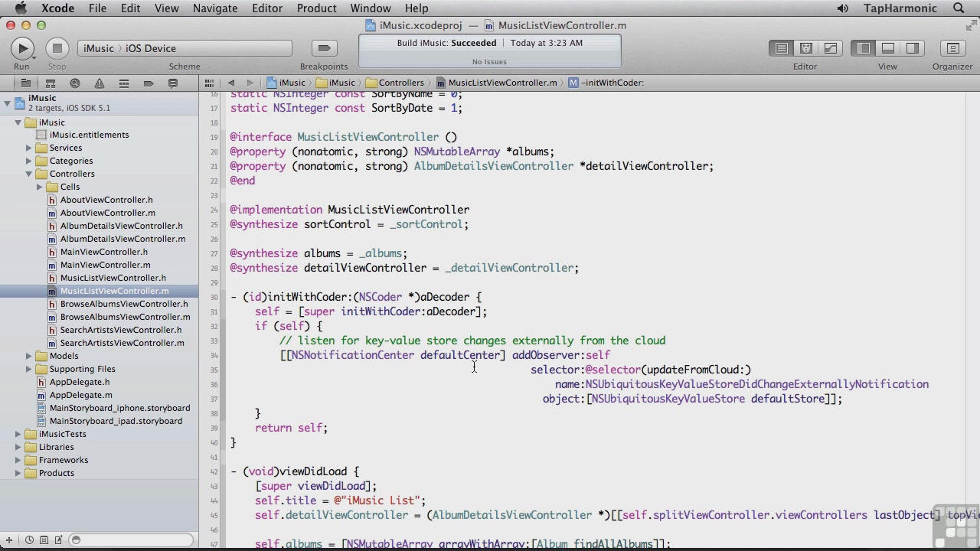This screenshot has width=980, height=551.
Task: Show the Breakpoint navigator
Action: 149,83
